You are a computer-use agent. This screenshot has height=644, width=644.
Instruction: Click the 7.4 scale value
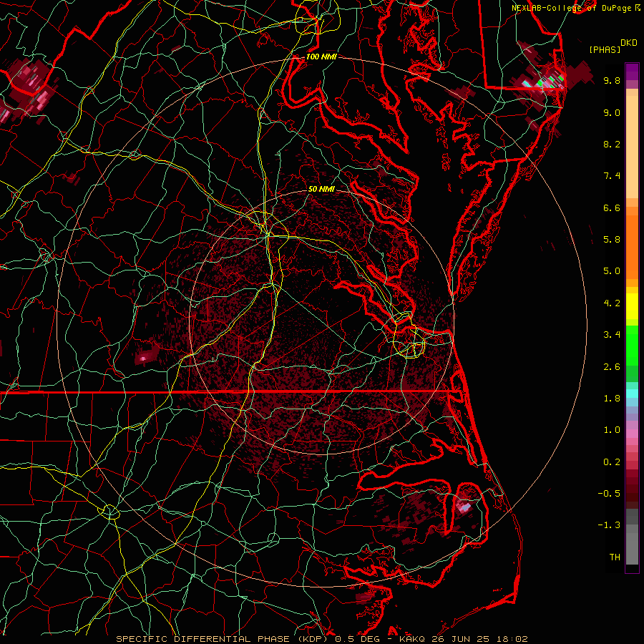click(612, 176)
